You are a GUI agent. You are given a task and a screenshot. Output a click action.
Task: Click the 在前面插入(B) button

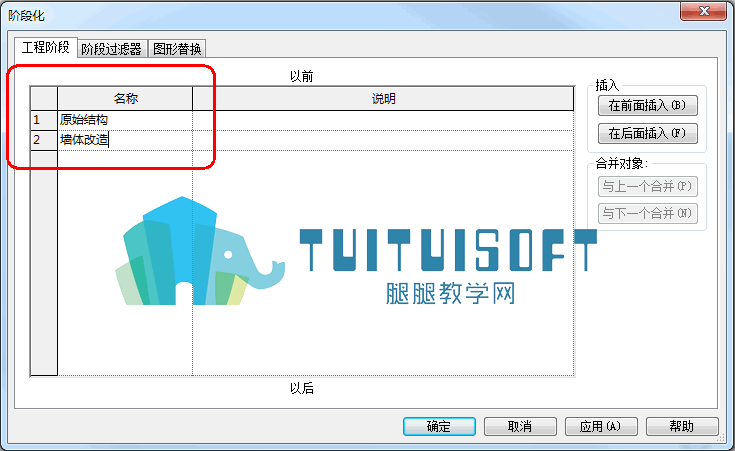(647, 105)
